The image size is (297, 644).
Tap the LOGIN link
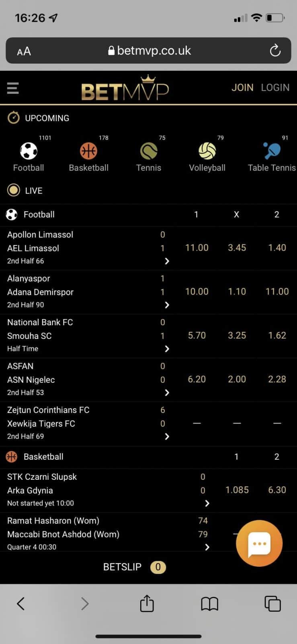pyautogui.click(x=275, y=88)
